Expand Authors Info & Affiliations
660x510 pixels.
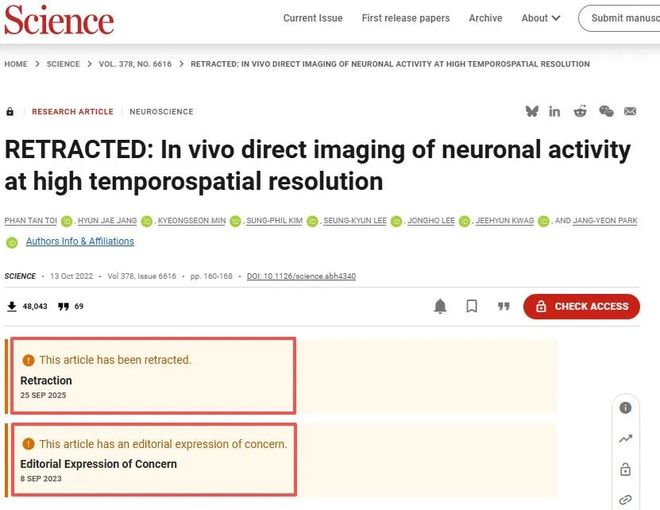click(80, 241)
